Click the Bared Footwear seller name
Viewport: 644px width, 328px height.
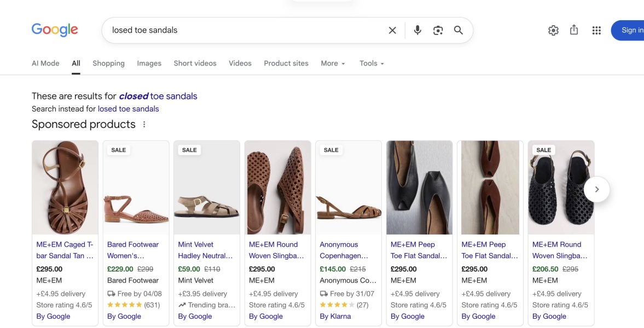(x=132, y=280)
